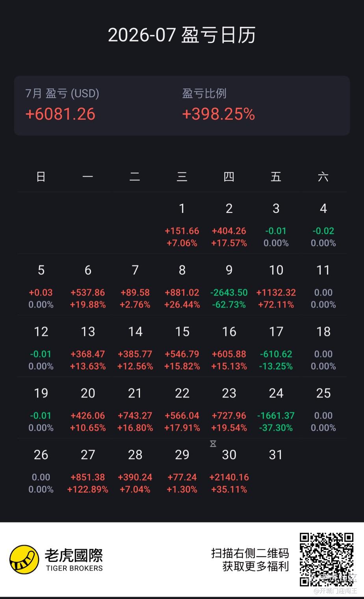Screen dimensions: 364x599
Task: Click the hourglass icon above day 30
Action: click(x=213, y=444)
